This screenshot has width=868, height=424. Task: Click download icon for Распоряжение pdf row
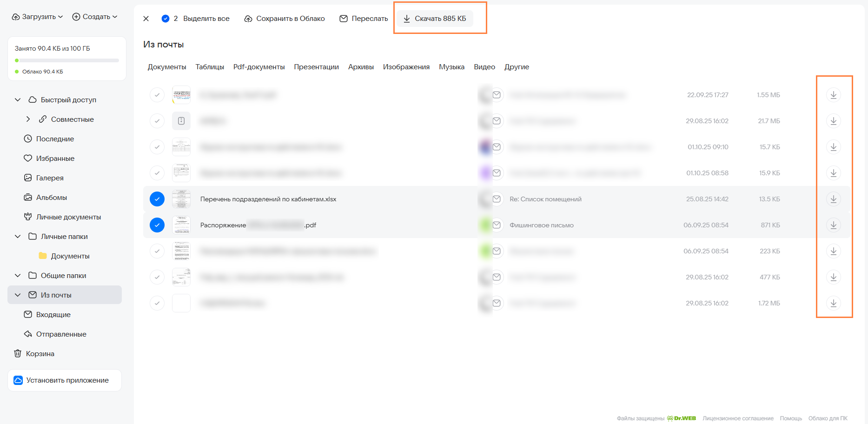point(833,225)
